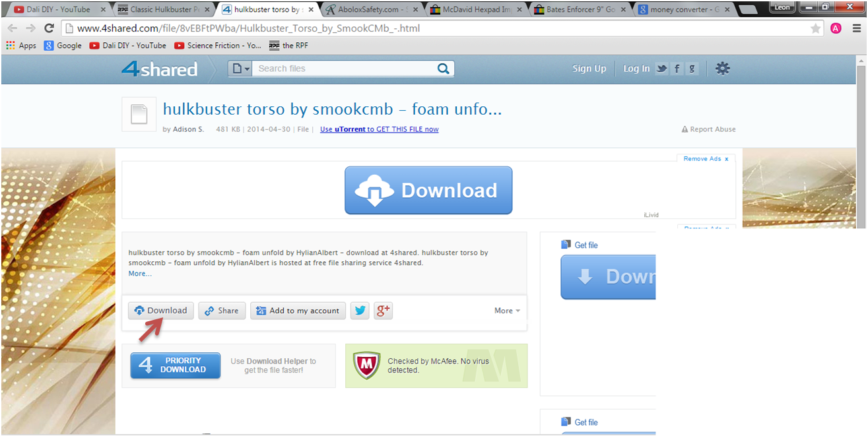Share file via Google+ button
868x438 pixels.
coord(384,311)
